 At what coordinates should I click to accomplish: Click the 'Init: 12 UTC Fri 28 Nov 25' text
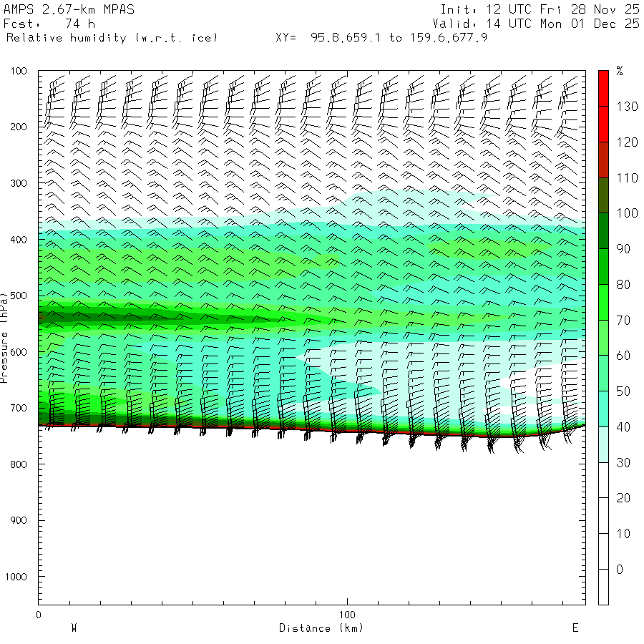pyautogui.click(x=540, y=9)
